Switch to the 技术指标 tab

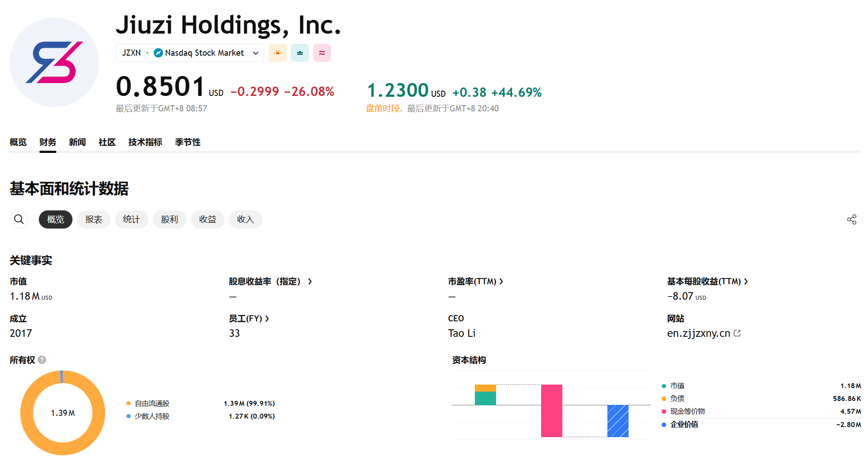coord(145,142)
